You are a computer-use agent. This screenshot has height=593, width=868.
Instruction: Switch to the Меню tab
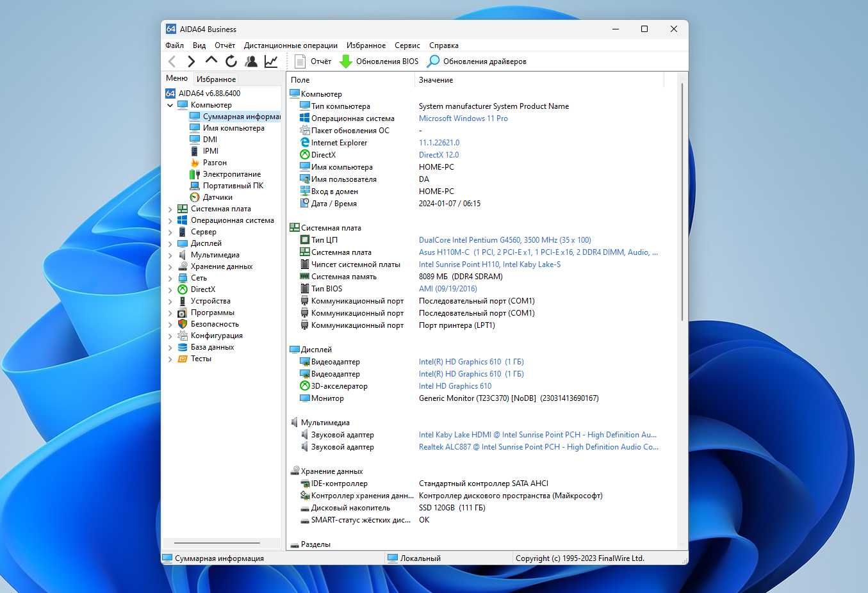[177, 78]
